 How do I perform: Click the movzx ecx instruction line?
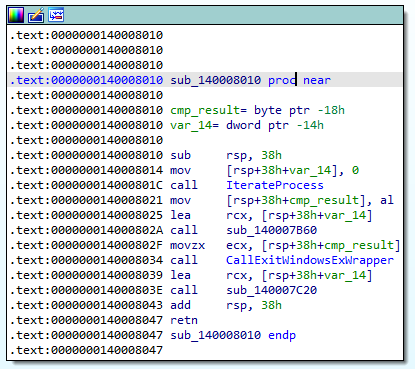pyautogui.click(x=285, y=245)
